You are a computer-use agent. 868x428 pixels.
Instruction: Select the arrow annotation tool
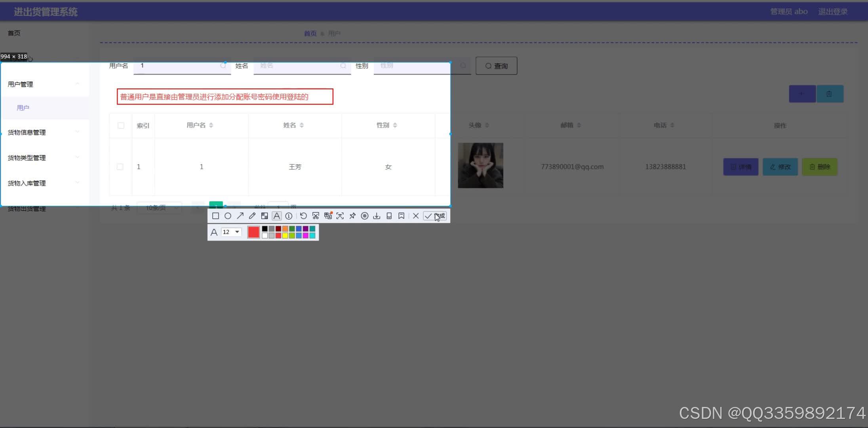click(x=240, y=216)
